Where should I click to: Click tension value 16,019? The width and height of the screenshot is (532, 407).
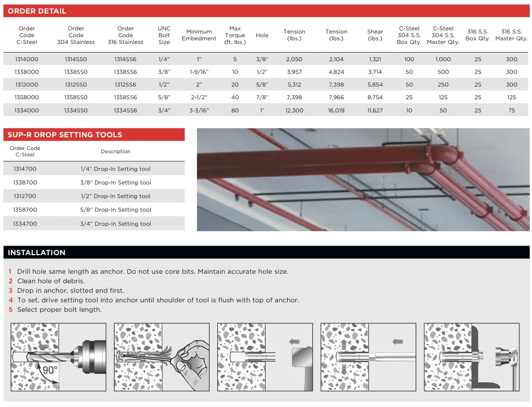pyautogui.click(x=336, y=111)
